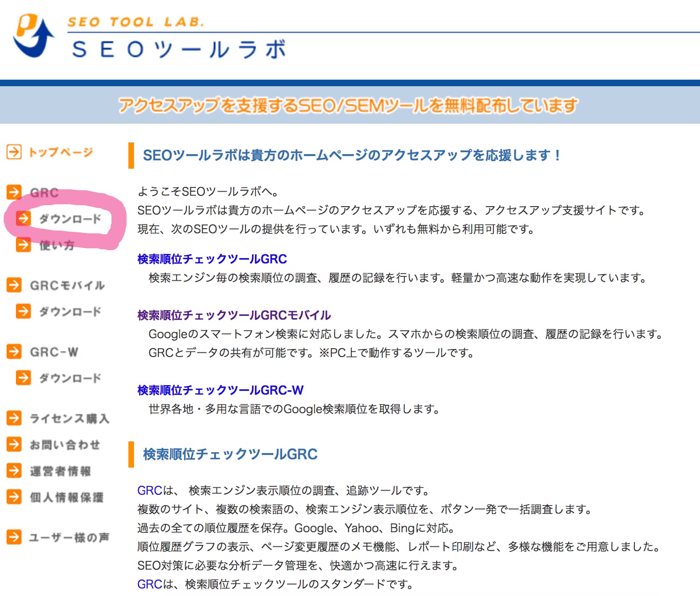Click GRC link in 'GRCは、検索エンジン表示順位' line
Screen dimensions: 700x596
point(149,490)
